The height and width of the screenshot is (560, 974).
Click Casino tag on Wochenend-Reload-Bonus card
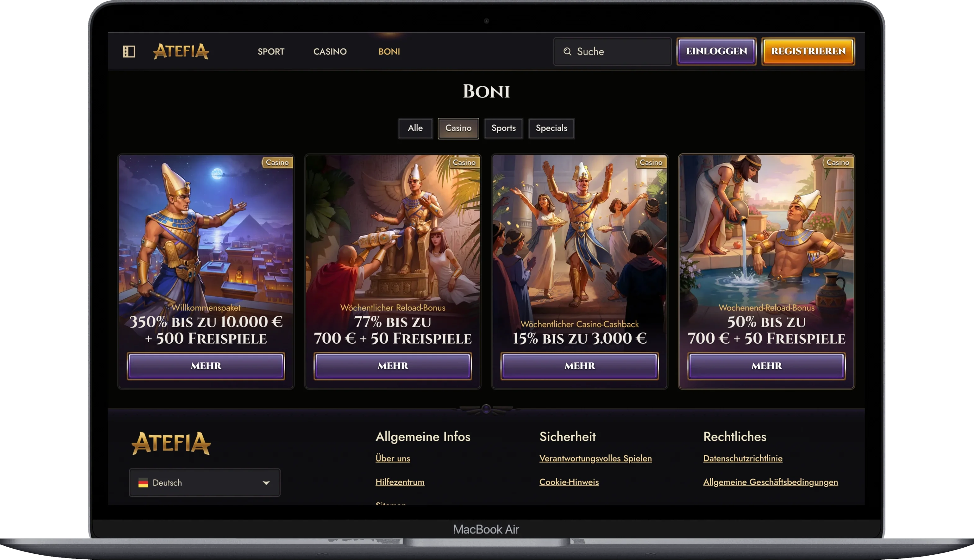click(x=838, y=162)
